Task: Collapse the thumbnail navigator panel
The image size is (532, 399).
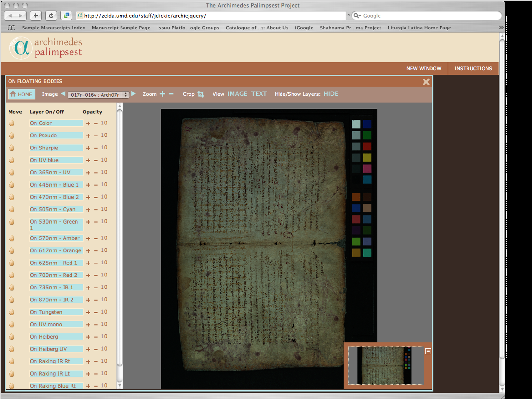Action: coord(428,351)
